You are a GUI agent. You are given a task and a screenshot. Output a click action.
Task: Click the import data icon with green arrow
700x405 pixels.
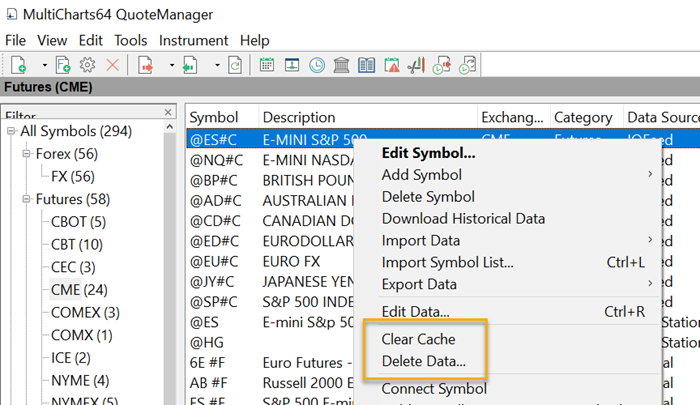pyautogui.click(x=190, y=65)
